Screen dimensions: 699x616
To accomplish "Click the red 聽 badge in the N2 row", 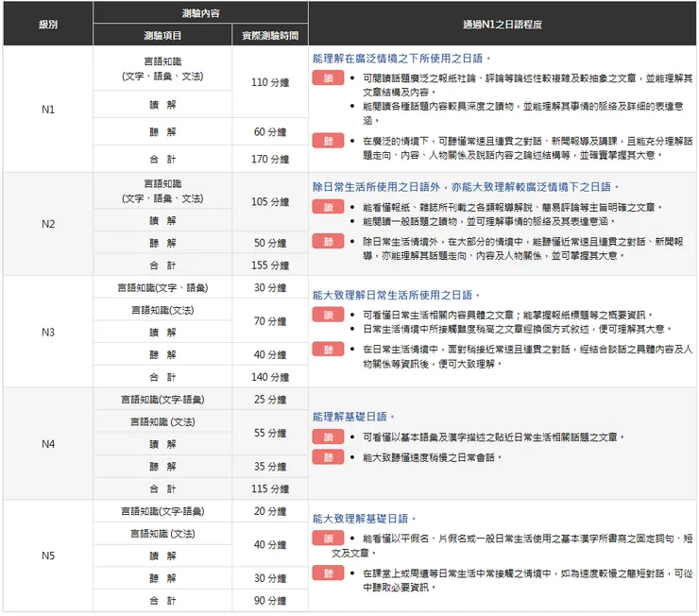I will point(328,241).
